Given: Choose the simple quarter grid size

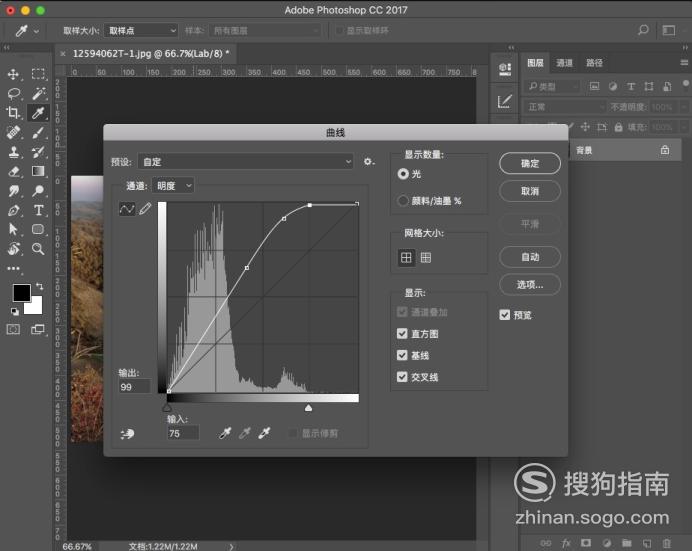Looking at the screenshot, I should coord(406,258).
